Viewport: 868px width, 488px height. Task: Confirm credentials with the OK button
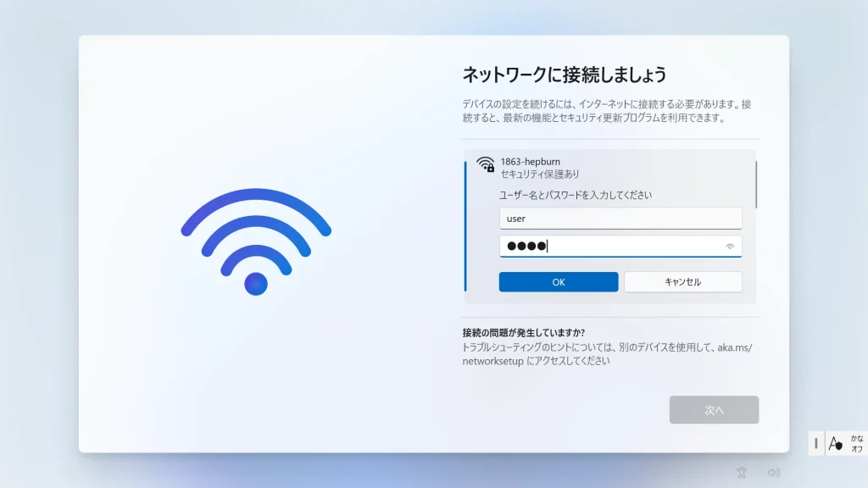[x=559, y=282]
